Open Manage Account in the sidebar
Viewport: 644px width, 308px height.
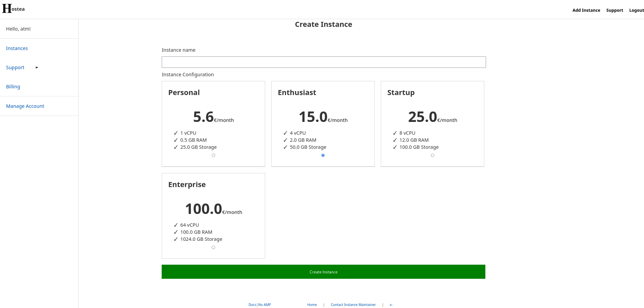25,106
